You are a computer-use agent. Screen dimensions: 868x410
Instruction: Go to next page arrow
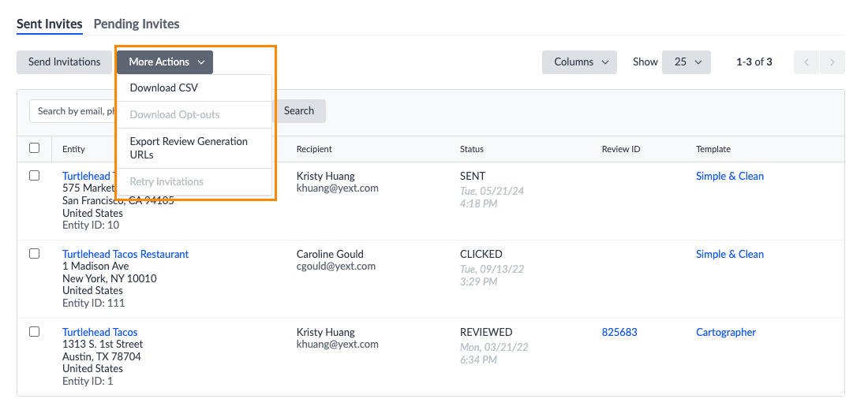(832, 62)
